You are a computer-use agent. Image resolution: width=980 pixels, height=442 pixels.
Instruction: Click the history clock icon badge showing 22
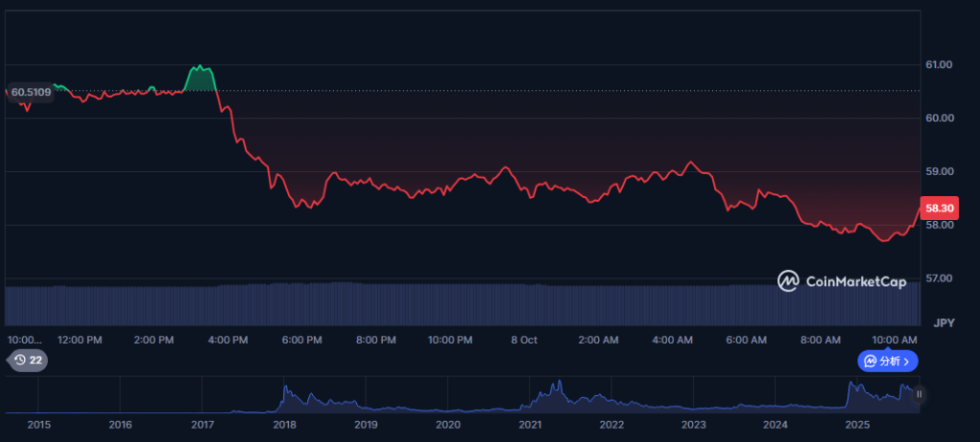pos(27,360)
